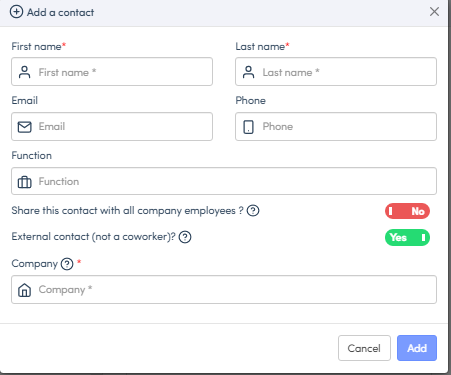Click the Cancel button
This screenshot has width=451, height=375.
click(x=364, y=348)
